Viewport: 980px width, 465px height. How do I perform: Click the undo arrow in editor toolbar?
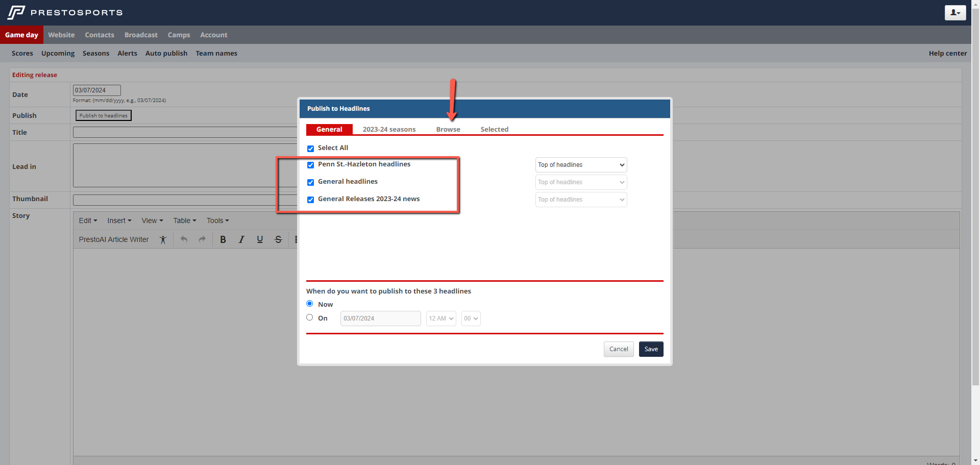tap(184, 239)
